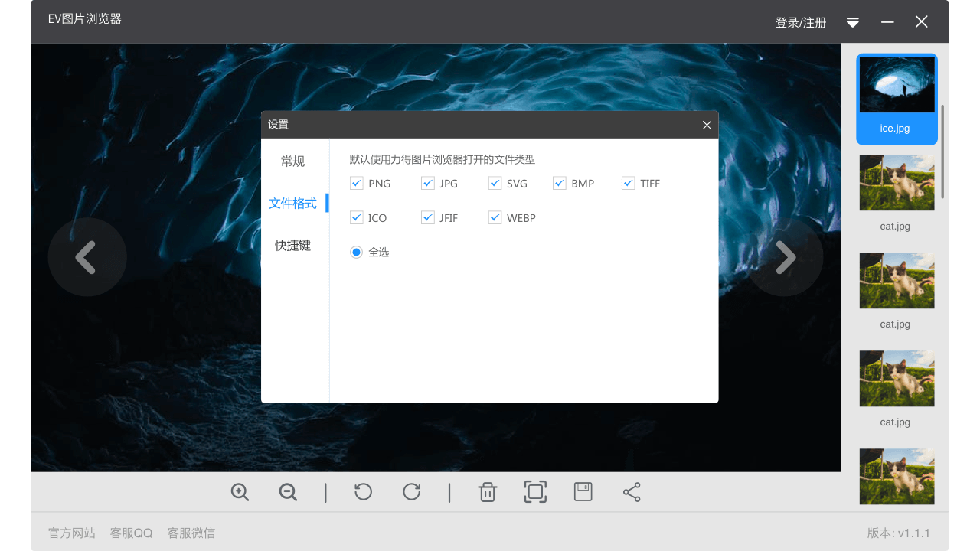The width and height of the screenshot is (980, 551).
Task: Switch to the 常规 settings tab
Action: (292, 161)
